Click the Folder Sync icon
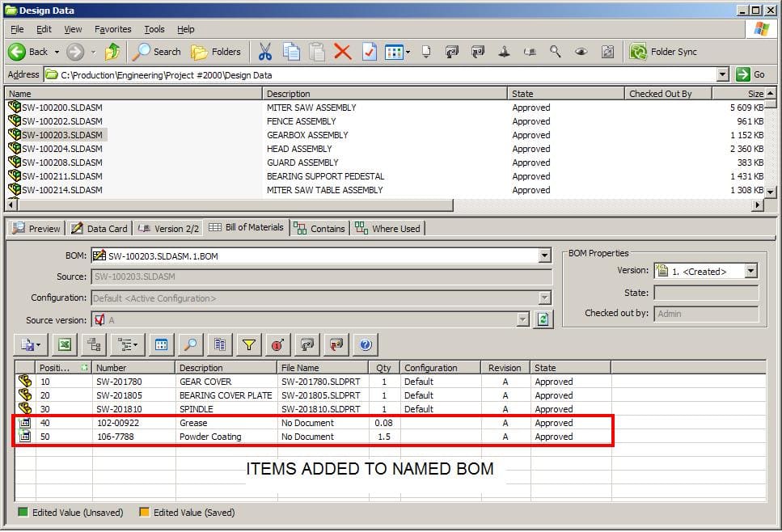782x532 pixels. 663,52
